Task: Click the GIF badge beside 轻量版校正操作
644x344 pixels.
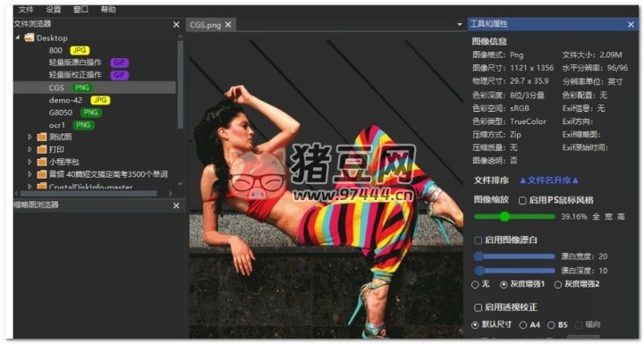Action: click(x=120, y=75)
